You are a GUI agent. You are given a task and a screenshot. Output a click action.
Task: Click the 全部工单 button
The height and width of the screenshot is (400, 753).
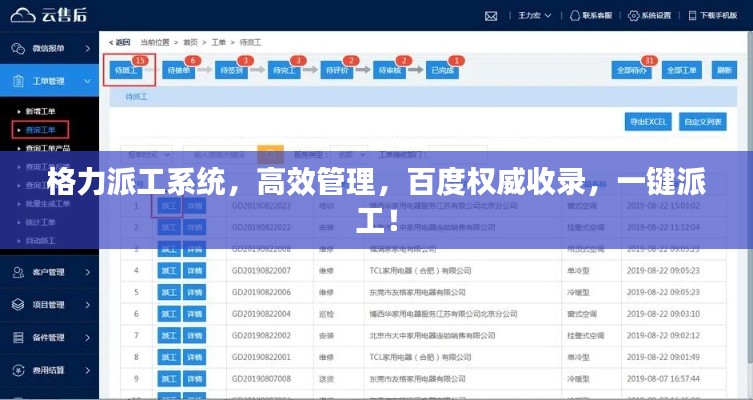(682, 70)
